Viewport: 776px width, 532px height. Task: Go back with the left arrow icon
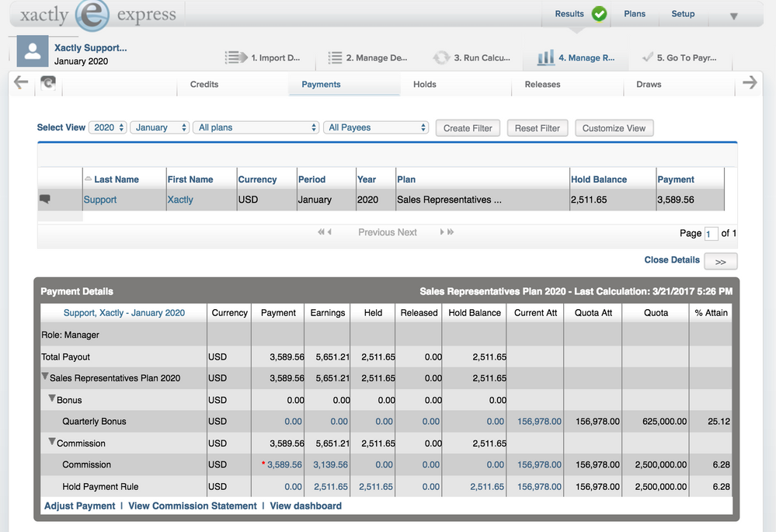[21, 82]
